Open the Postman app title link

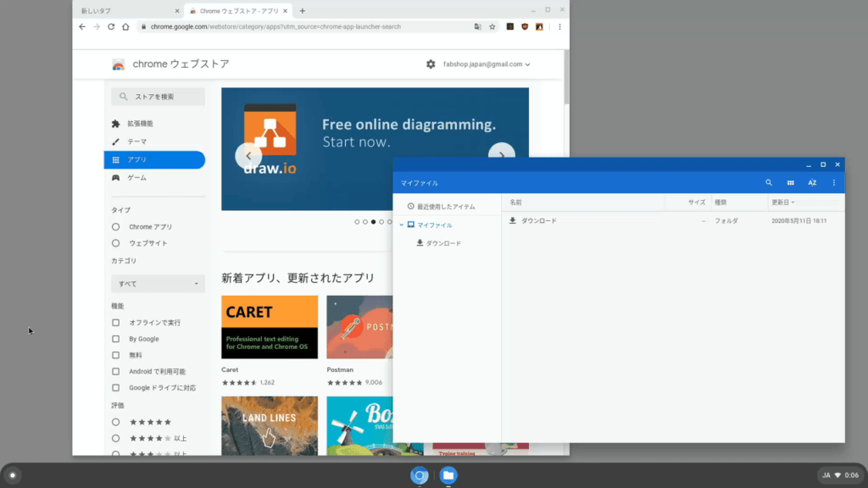pyautogui.click(x=340, y=369)
